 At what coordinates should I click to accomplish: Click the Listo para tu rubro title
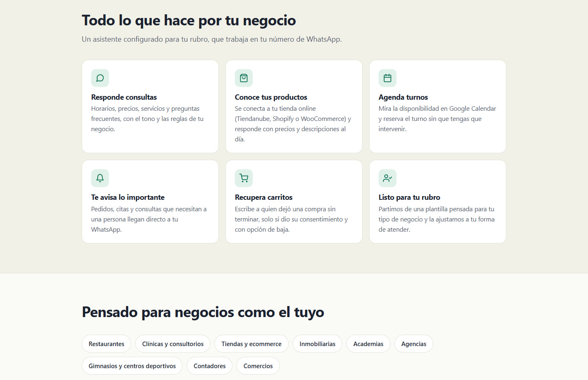coord(410,197)
